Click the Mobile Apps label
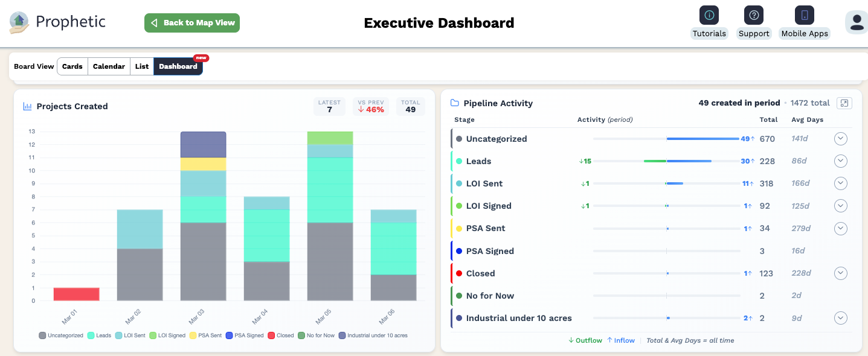 coord(805,34)
